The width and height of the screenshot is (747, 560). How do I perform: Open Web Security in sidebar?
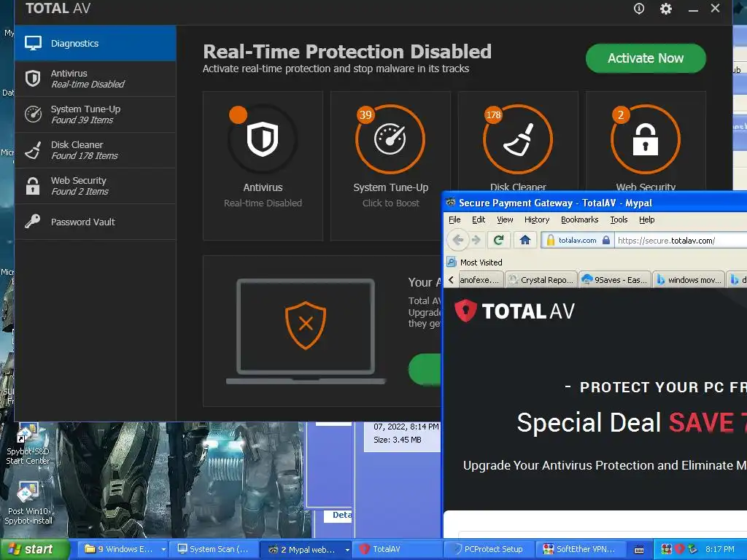pyautogui.click(x=96, y=186)
